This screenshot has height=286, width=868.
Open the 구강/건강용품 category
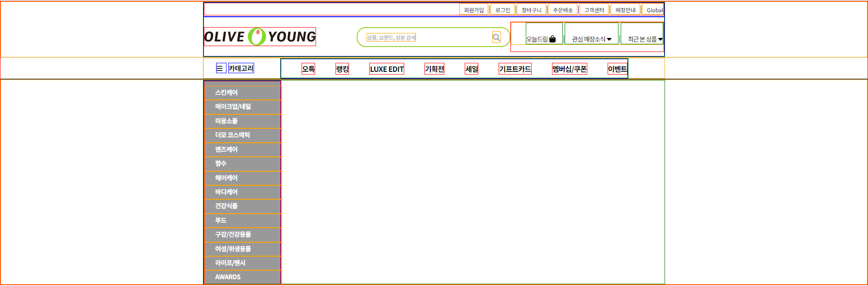click(243, 234)
